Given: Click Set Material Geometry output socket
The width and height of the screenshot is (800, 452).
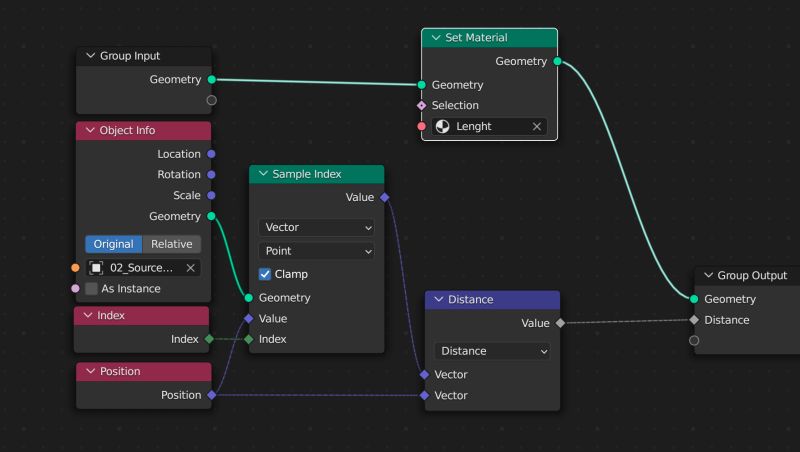Looking at the screenshot, I should click(558, 61).
